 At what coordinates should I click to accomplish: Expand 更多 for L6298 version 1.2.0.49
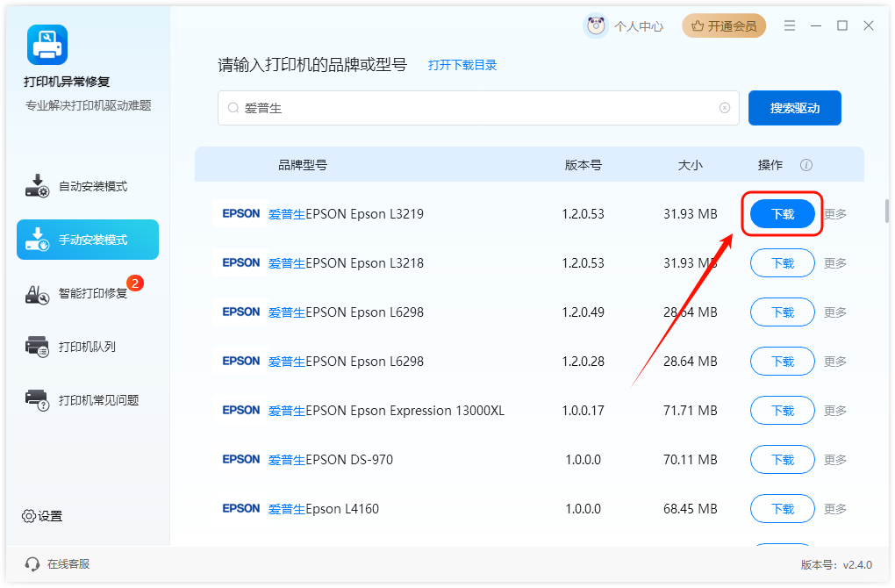point(835,312)
